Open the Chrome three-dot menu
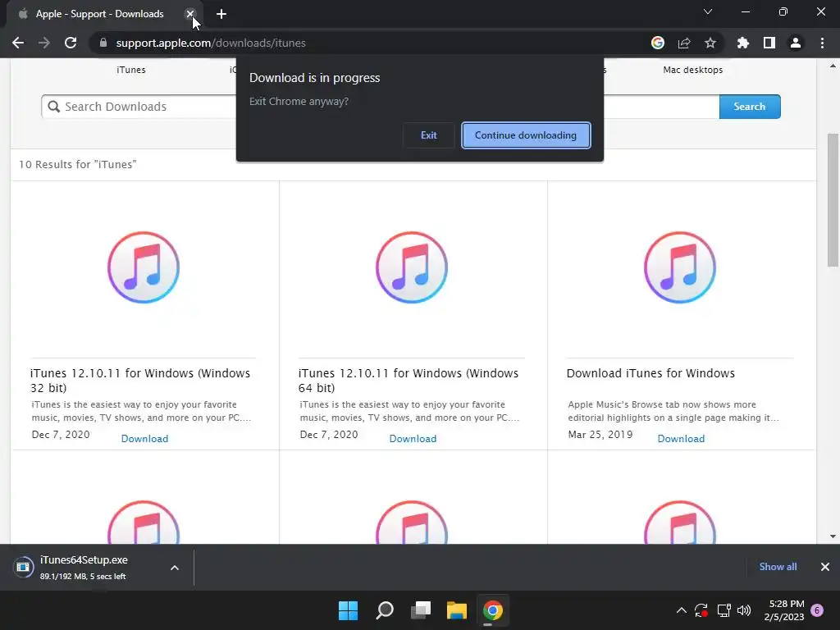This screenshot has width=840, height=630. [x=822, y=43]
